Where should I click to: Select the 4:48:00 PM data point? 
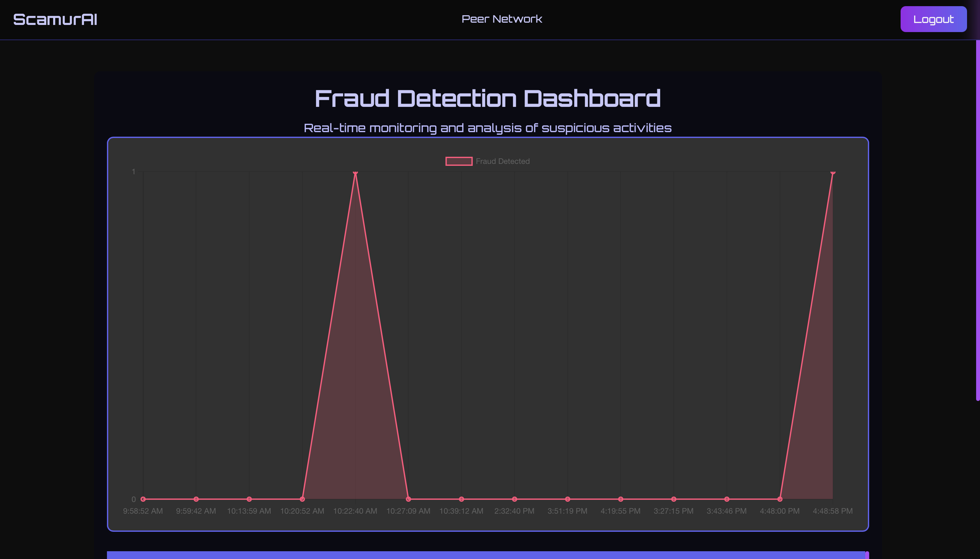(779, 499)
